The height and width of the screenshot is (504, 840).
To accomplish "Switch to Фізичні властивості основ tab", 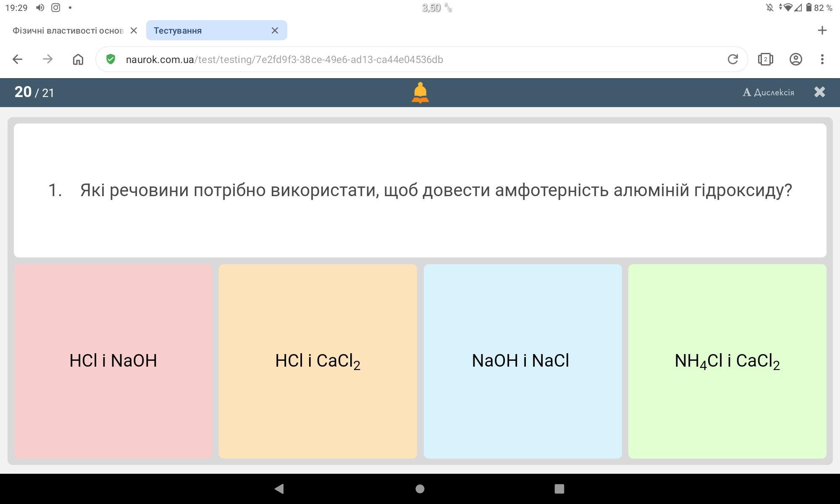I will pyautogui.click(x=67, y=31).
